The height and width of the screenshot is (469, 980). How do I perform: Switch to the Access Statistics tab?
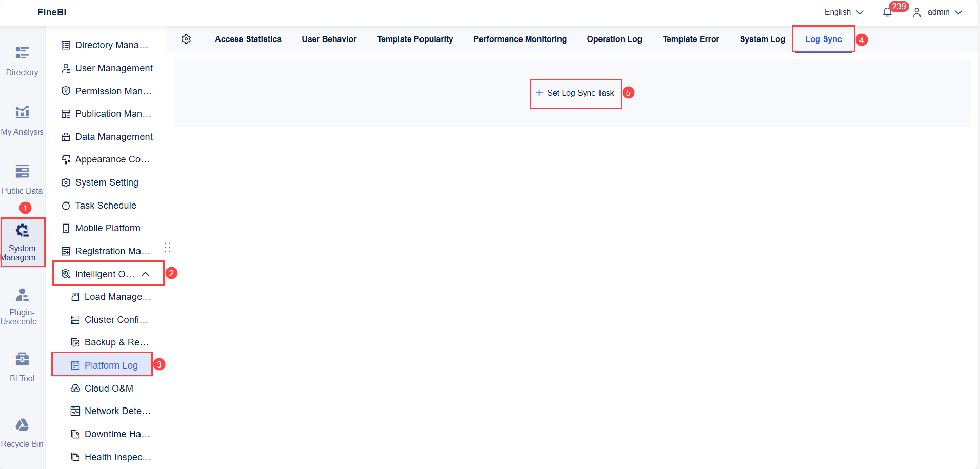point(248,39)
